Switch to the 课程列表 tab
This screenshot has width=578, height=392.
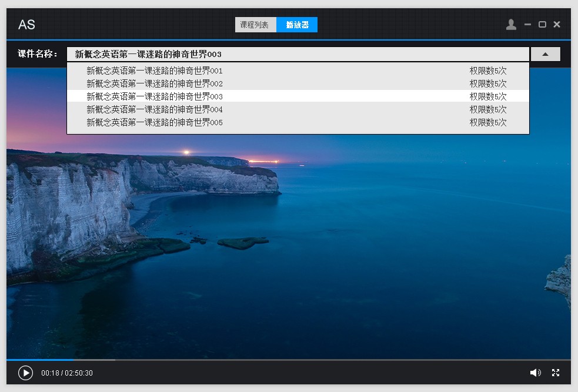point(255,25)
